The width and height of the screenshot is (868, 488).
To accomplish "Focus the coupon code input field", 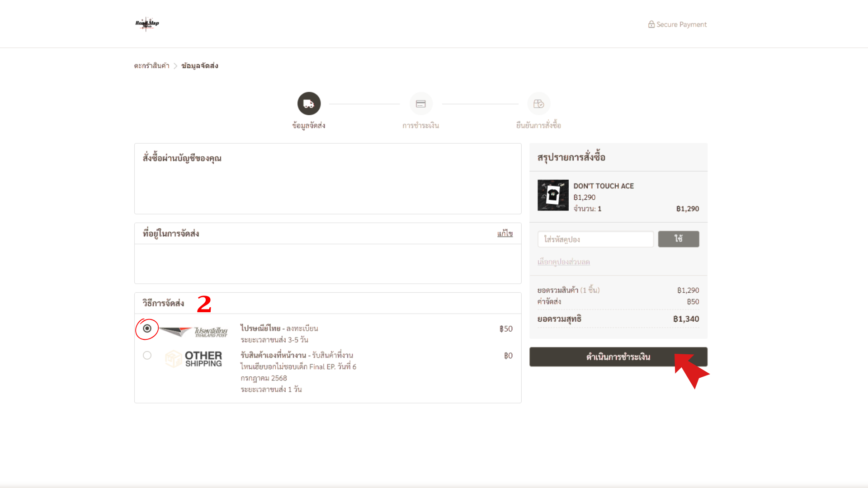I will click(595, 239).
